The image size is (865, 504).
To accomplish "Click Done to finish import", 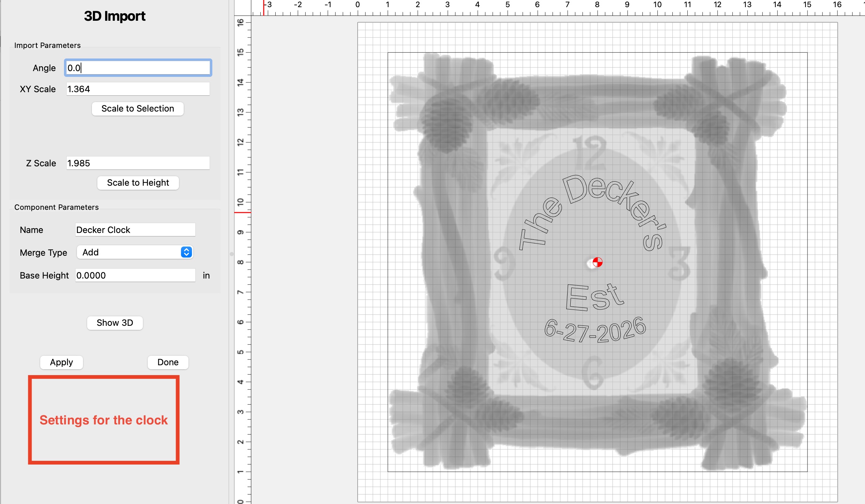I will (x=168, y=362).
